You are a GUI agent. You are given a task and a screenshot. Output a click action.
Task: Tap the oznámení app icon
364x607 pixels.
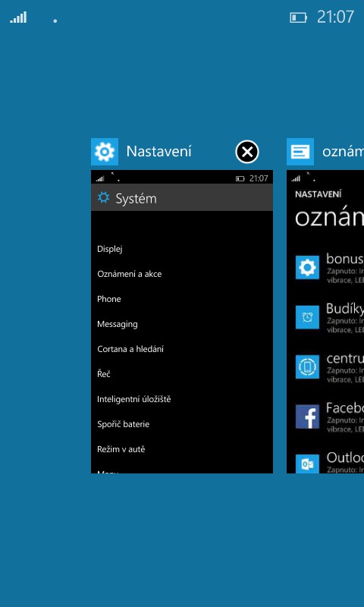coord(300,152)
